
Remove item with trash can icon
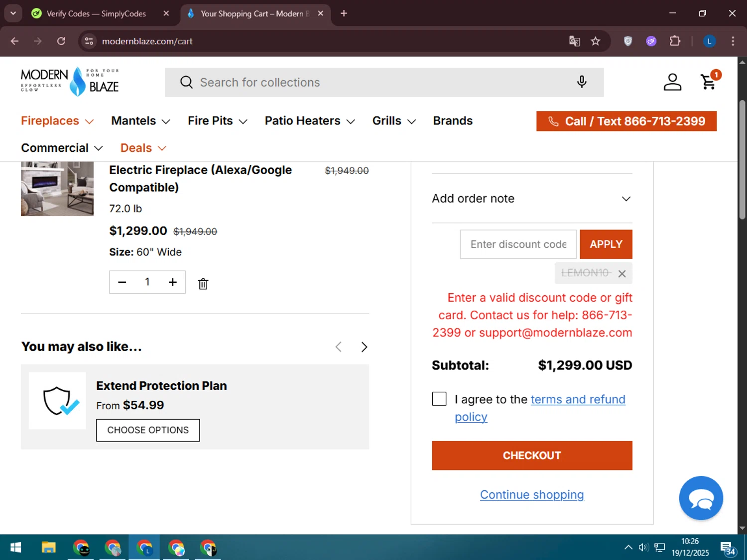[x=203, y=284]
